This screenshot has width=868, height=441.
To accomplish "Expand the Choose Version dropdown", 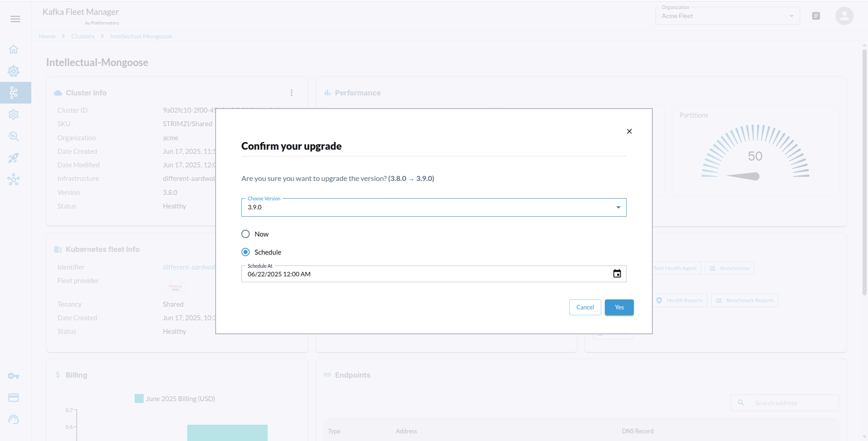I will (434, 207).
